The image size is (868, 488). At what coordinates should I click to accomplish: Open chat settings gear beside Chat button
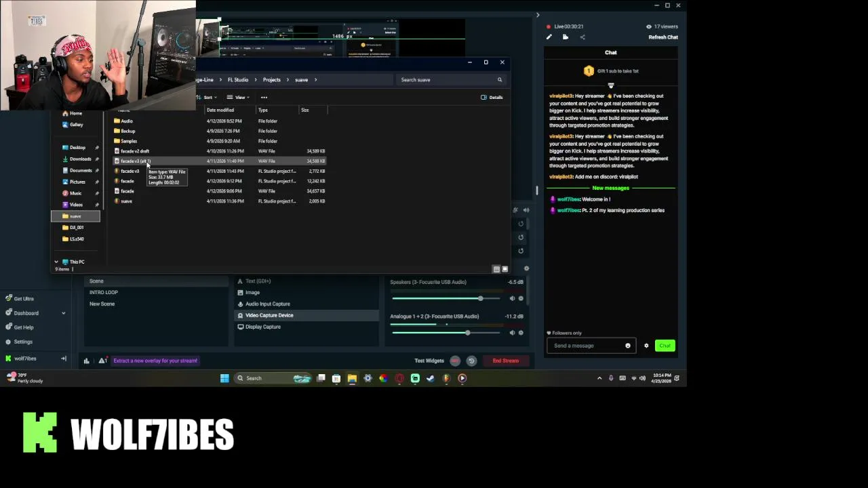[646, 346]
